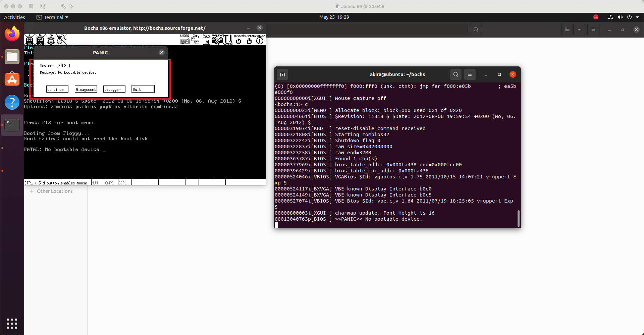Screen dimensions: 644x335
Task: Click the SCRL indicator in Bochs status bar
Action: 123,183
